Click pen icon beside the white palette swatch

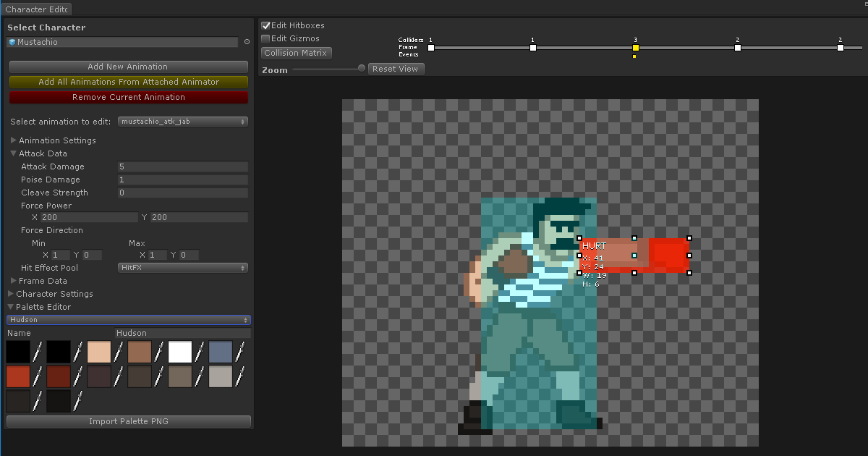coord(200,352)
